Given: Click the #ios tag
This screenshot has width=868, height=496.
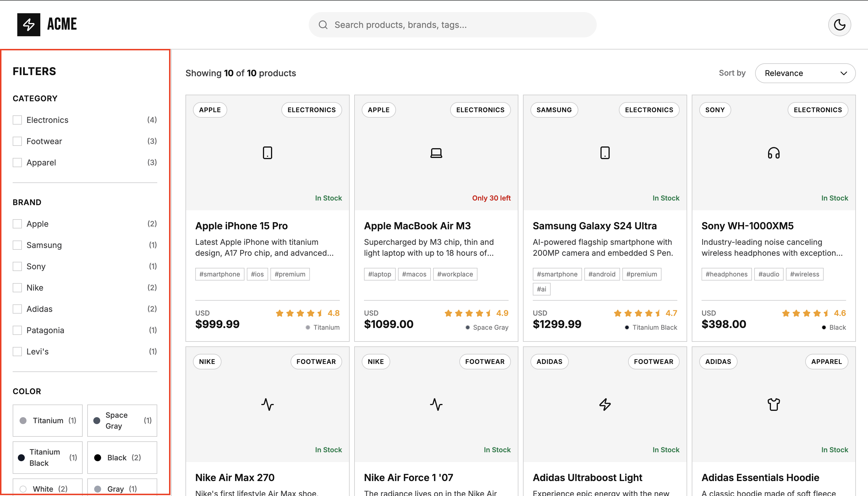Looking at the screenshot, I should (257, 274).
